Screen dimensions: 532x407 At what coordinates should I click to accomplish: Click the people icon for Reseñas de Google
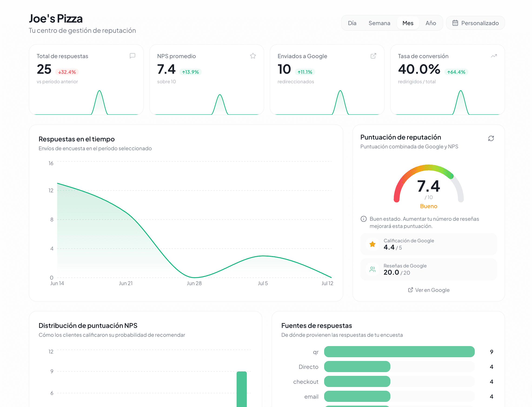[372, 269]
